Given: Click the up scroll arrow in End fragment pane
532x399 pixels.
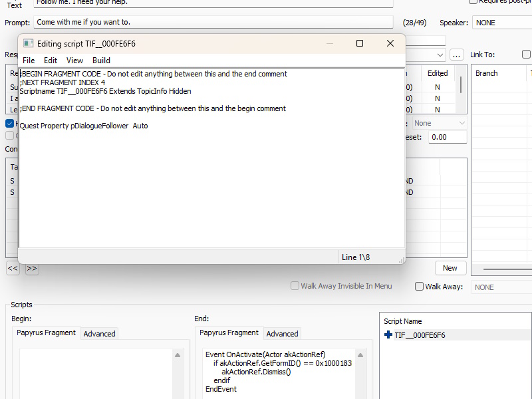Looking at the screenshot, I should pyautogui.click(x=359, y=355).
